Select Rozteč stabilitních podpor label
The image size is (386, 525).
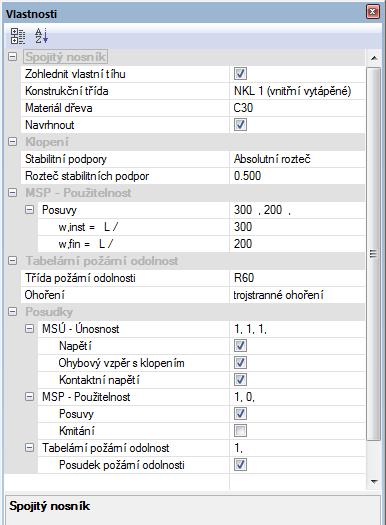(x=87, y=176)
